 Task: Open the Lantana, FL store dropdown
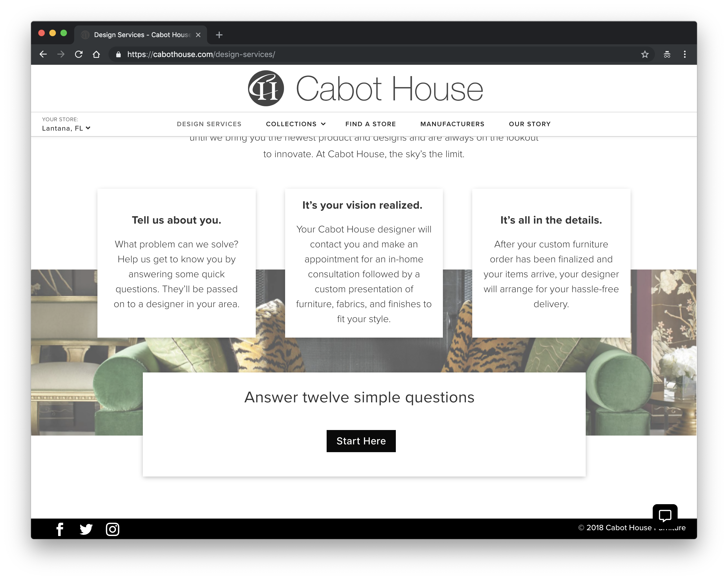point(66,128)
